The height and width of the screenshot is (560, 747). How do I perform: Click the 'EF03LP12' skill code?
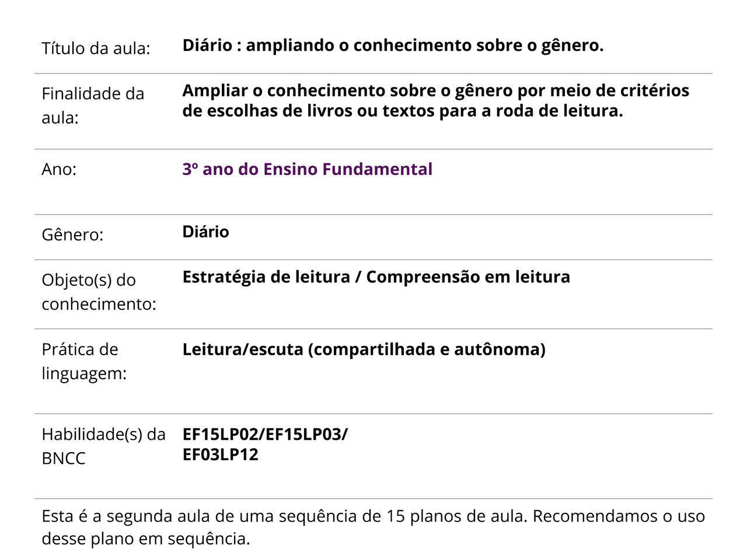(221, 454)
